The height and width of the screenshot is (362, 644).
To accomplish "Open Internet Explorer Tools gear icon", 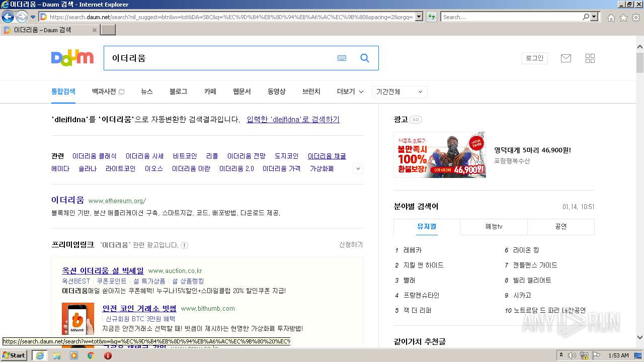I will point(636,18).
